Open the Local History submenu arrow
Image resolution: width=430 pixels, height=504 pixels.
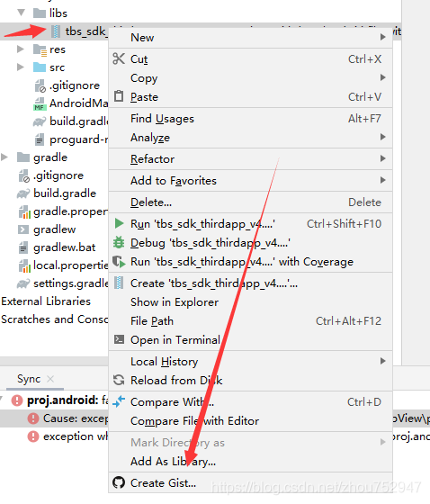[382, 361]
